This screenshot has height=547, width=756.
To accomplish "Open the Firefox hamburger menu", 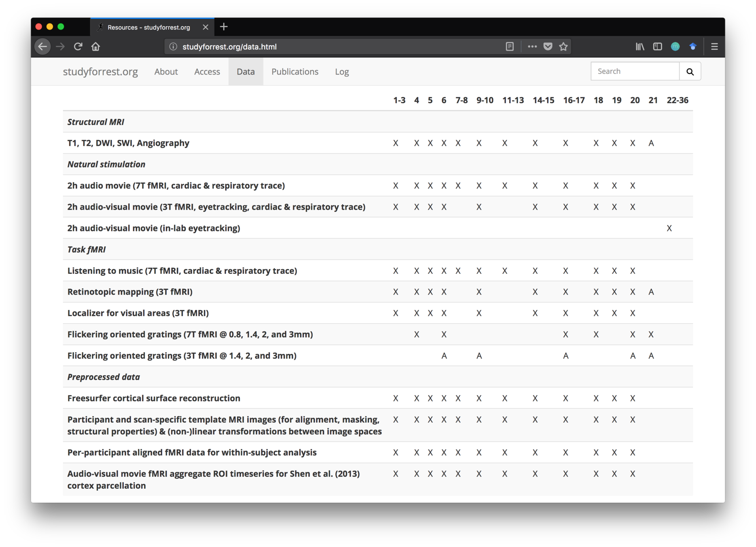I will pyautogui.click(x=714, y=47).
